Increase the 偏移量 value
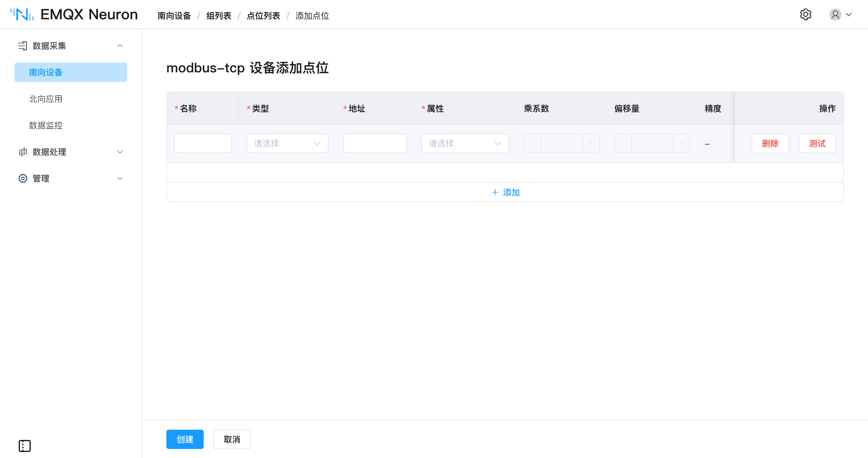This screenshot has width=868, height=458. tap(681, 143)
